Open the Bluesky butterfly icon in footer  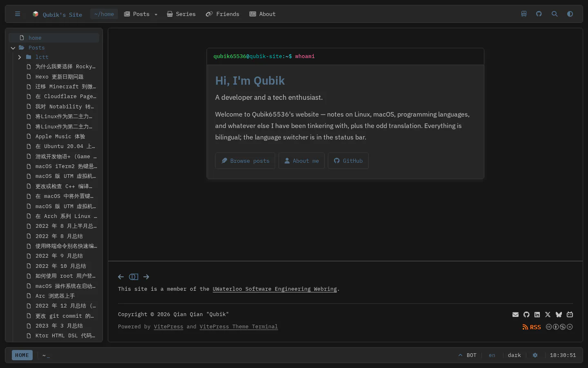coord(559,314)
